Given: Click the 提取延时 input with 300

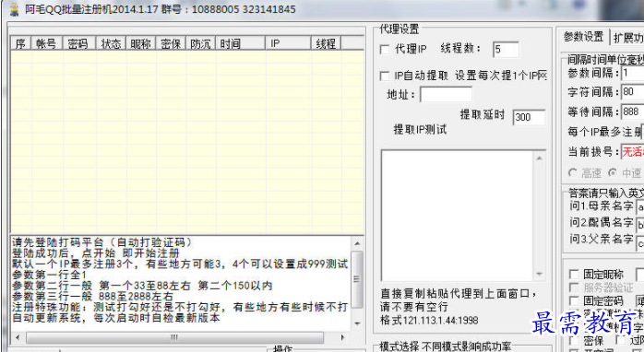Looking at the screenshot, I should [529, 117].
